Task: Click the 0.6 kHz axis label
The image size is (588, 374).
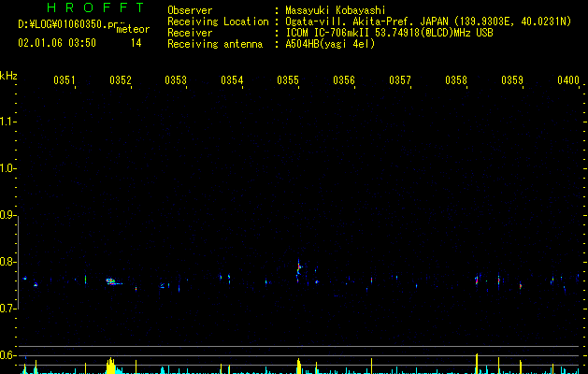Action: point(7,355)
